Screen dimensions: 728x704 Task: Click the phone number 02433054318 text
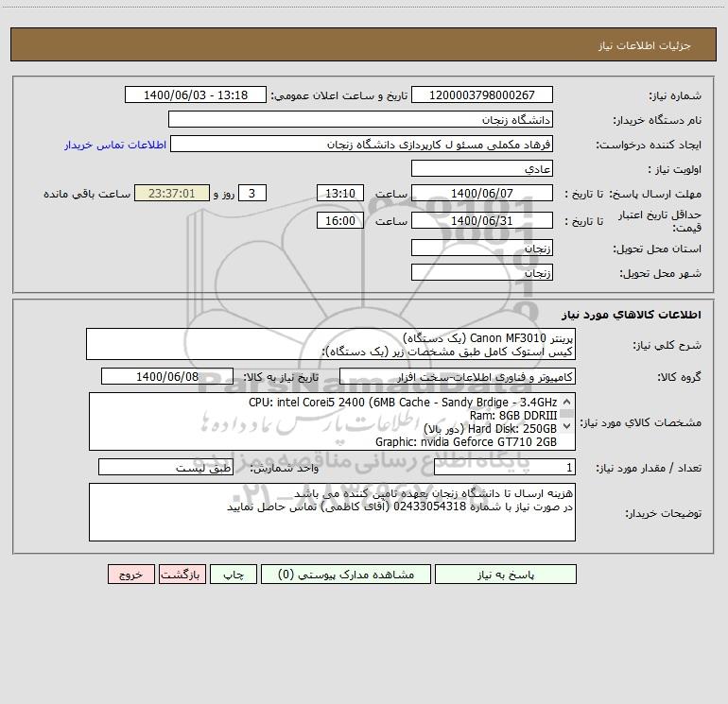429,507
